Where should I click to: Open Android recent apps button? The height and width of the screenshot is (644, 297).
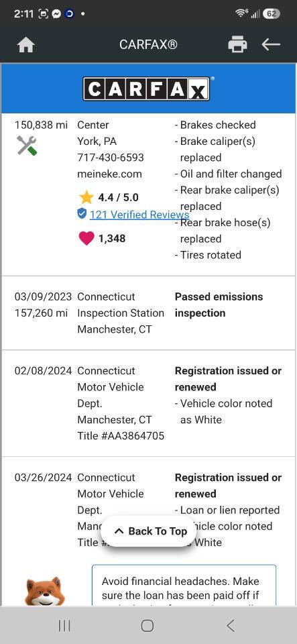pyautogui.click(x=64, y=625)
